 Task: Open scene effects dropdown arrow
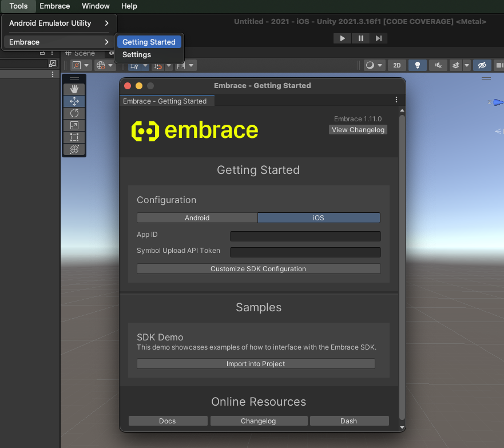pos(467,66)
